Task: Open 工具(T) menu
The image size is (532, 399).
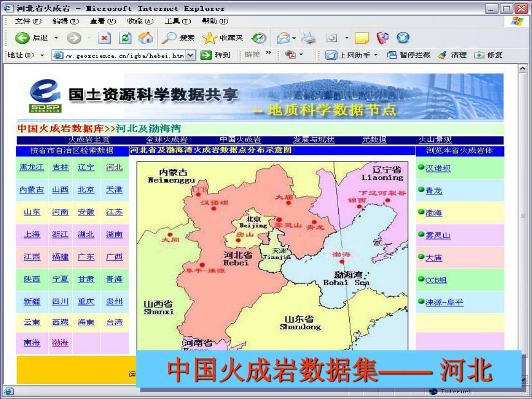Action: [x=178, y=21]
